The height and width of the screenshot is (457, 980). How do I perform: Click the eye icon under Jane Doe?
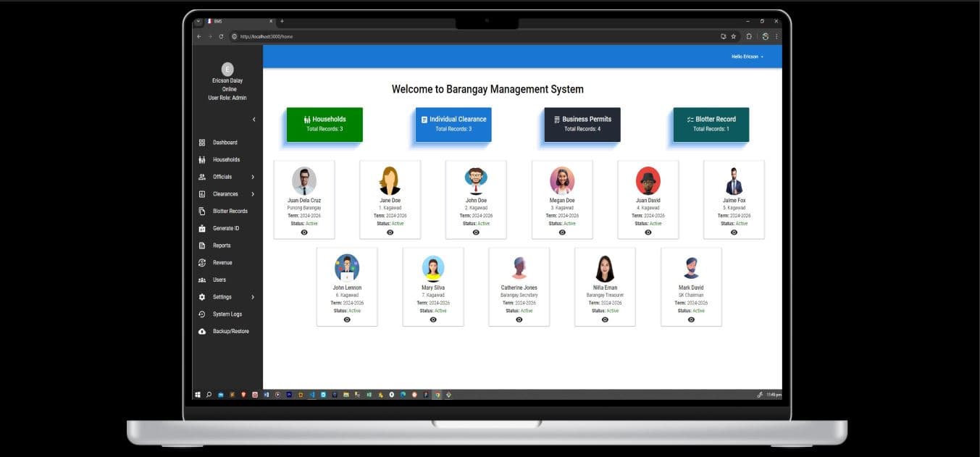[390, 232]
